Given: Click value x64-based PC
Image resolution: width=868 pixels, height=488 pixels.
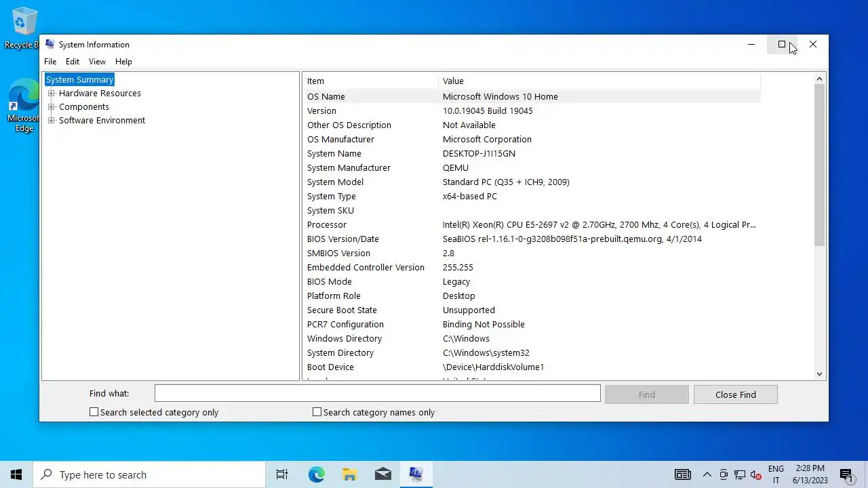Looking at the screenshot, I should point(470,196).
